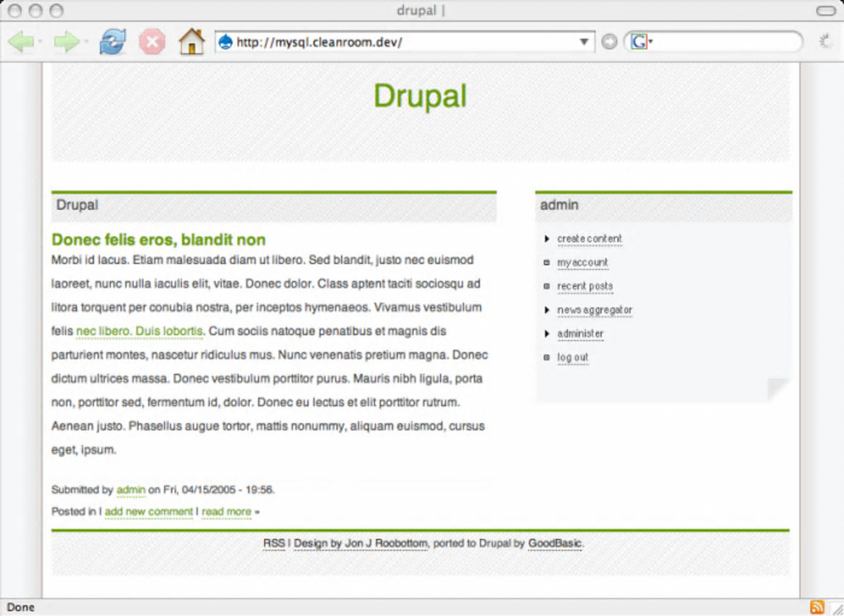Go to the home page icon

pyautogui.click(x=192, y=41)
